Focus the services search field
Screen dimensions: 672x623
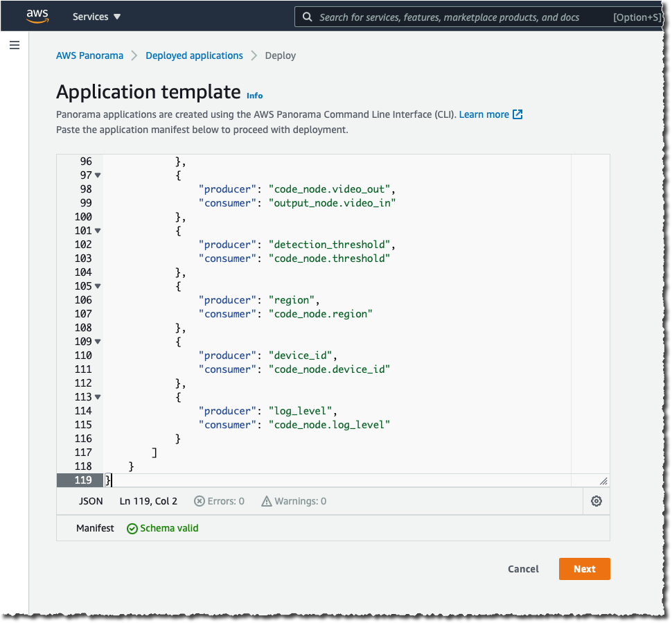tap(479, 17)
